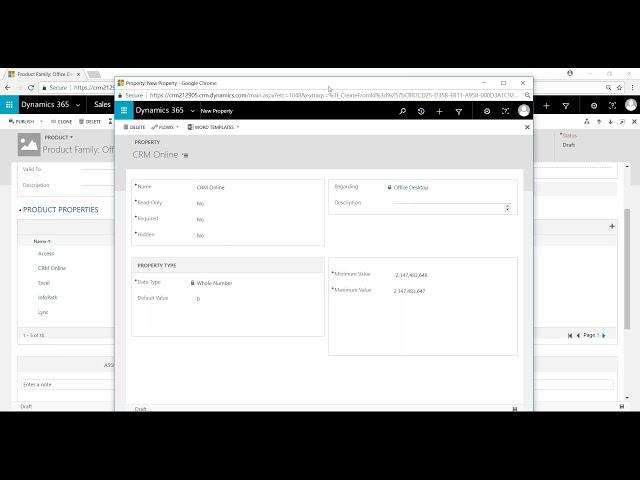Viewport: 640px width, 480px height.
Task: Go to previous page of properties grid
Action: click(578, 336)
